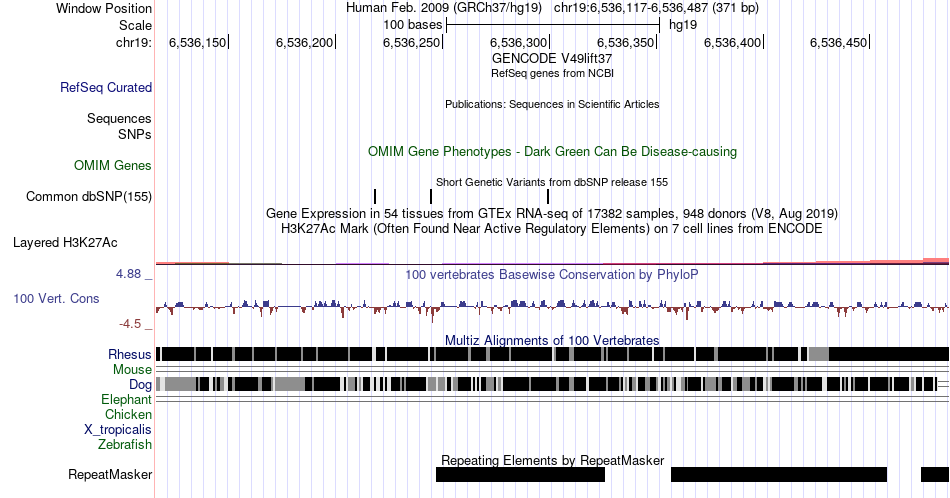Select the X_tropicalis alignment label
The image size is (950, 498).
(x=118, y=430)
